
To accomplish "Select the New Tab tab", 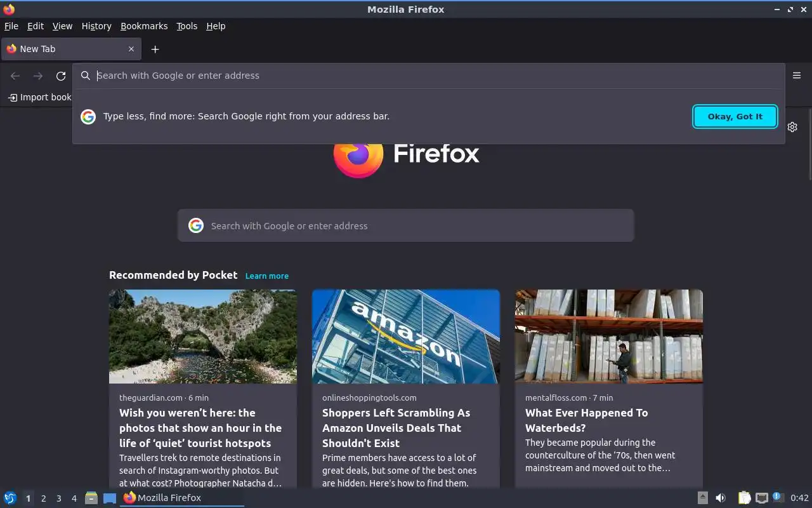I will tap(71, 49).
